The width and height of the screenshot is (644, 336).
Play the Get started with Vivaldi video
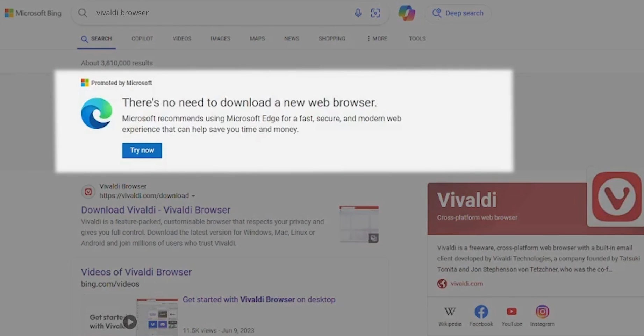130,322
